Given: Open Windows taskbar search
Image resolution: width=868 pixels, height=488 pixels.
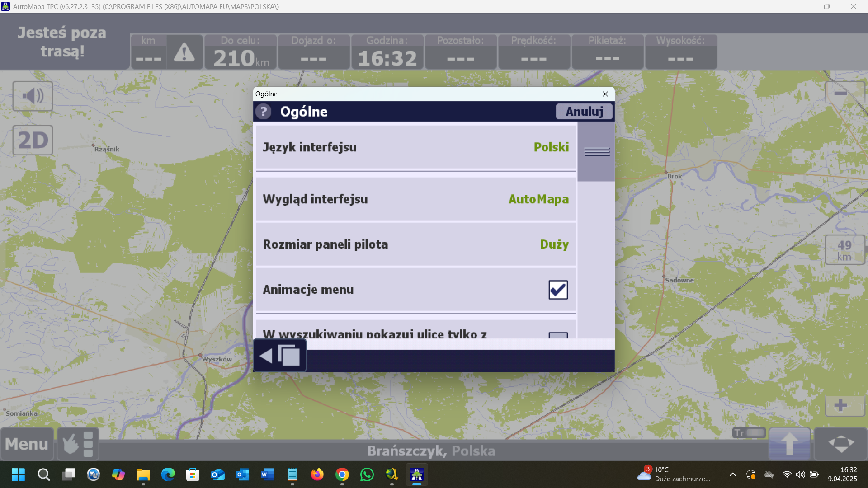Looking at the screenshot, I should 44,474.
